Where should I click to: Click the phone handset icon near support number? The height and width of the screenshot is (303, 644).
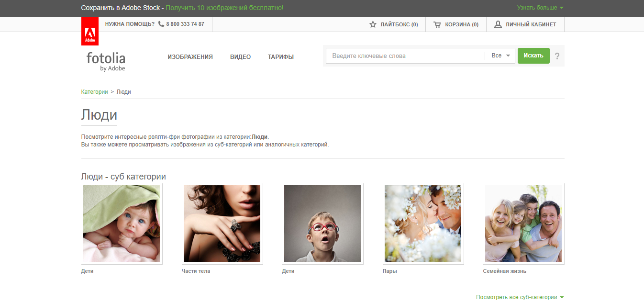[160, 24]
